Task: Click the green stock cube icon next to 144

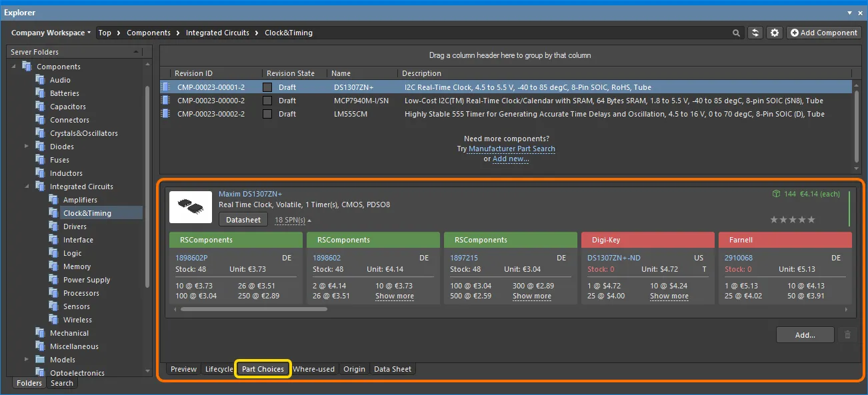Action: pyautogui.click(x=776, y=194)
